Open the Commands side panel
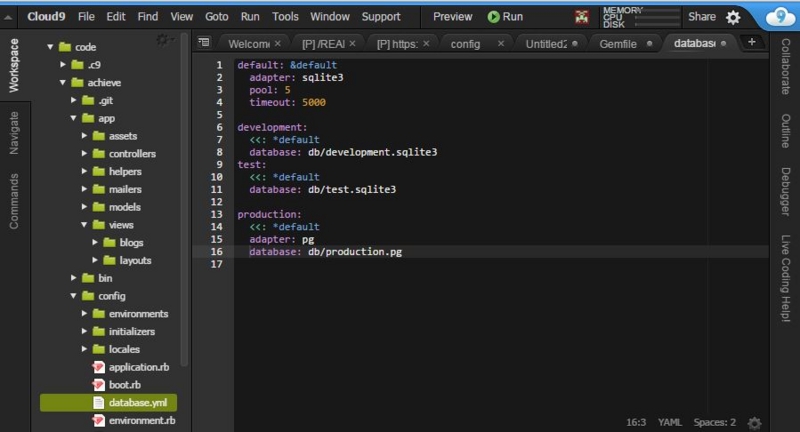800x432 pixels. click(x=14, y=201)
